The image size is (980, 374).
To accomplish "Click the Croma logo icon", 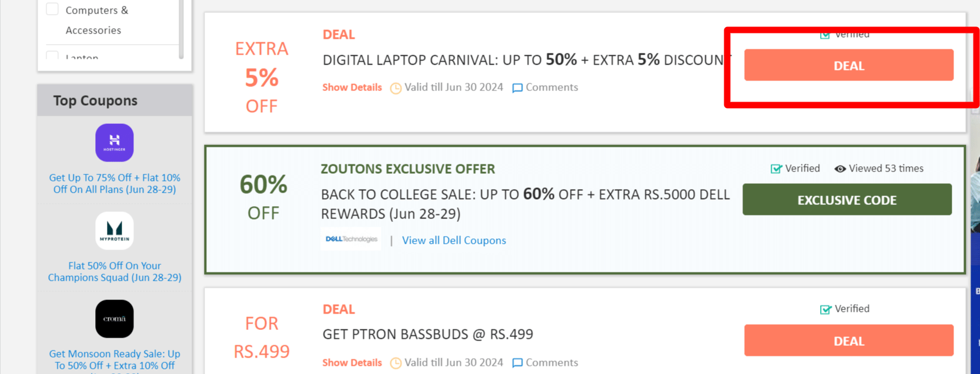I will click(x=115, y=319).
